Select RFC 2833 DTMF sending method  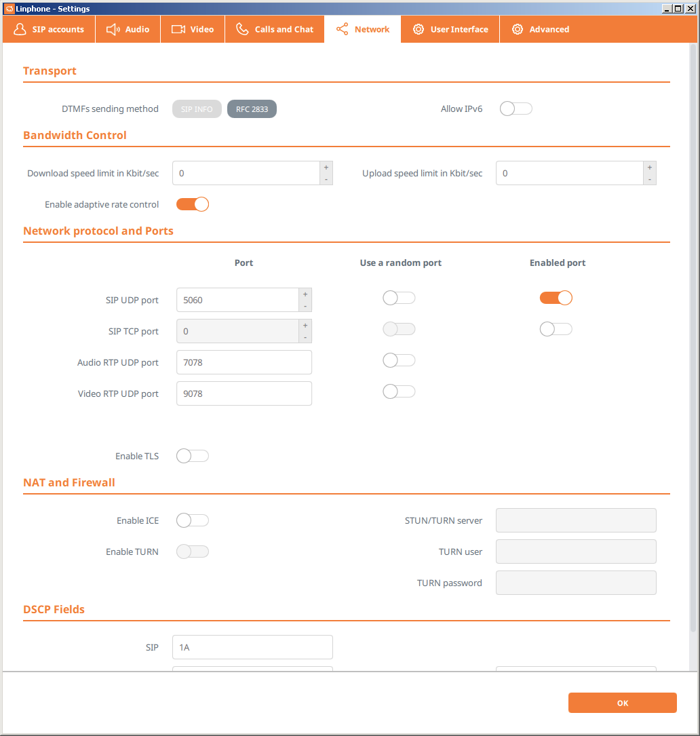coord(252,109)
